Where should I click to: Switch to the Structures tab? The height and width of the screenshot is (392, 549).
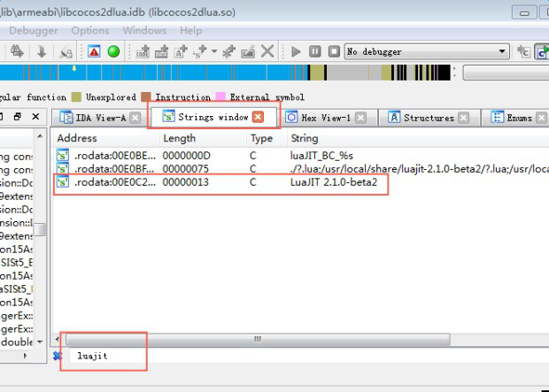pyautogui.click(x=429, y=118)
